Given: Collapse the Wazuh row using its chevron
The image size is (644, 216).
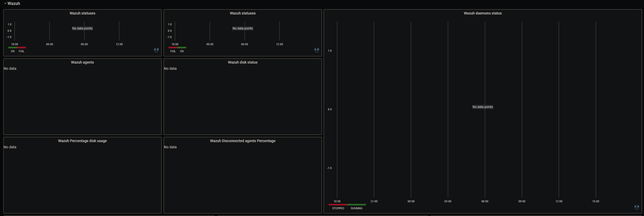Looking at the screenshot, I should [x=5, y=4].
